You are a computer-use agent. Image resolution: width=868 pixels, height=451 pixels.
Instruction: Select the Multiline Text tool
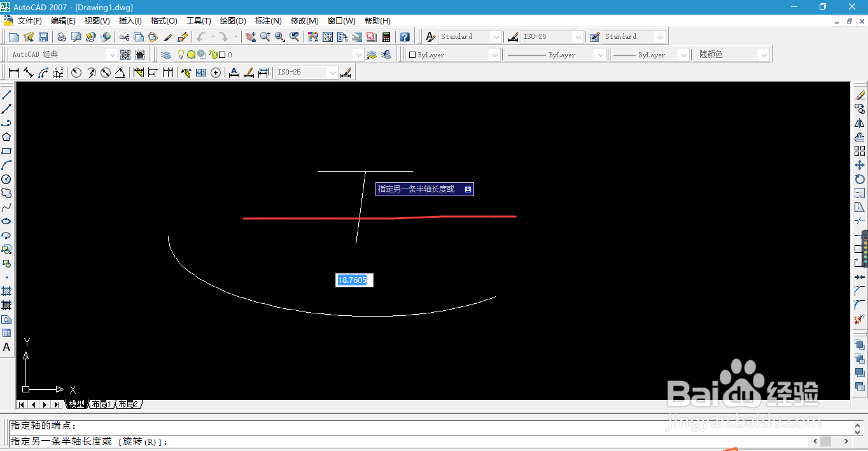6,347
